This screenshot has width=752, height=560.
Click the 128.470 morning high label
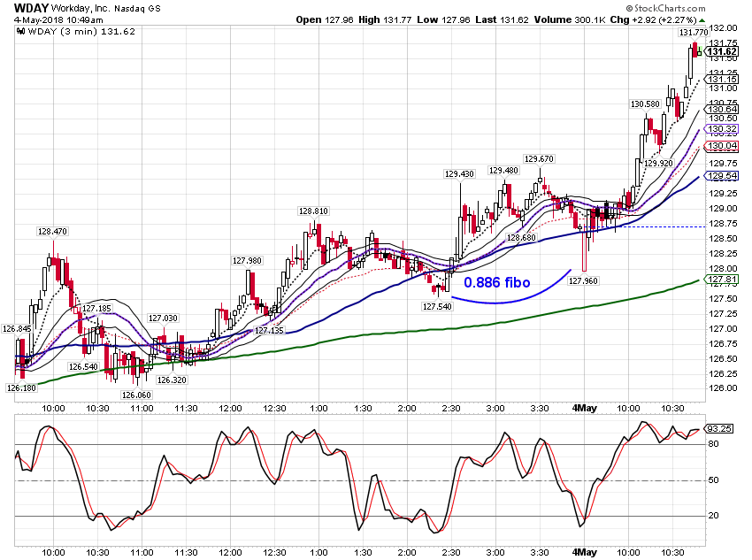52,232
